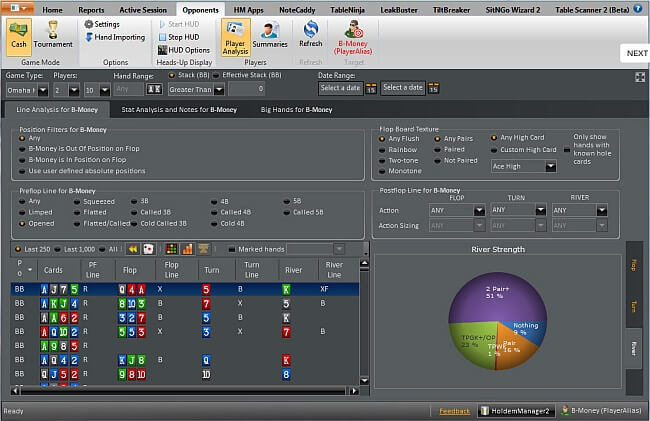Open B-Money target player icon
Image resolution: width=650 pixels, height=421 pixels.
(x=352, y=34)
